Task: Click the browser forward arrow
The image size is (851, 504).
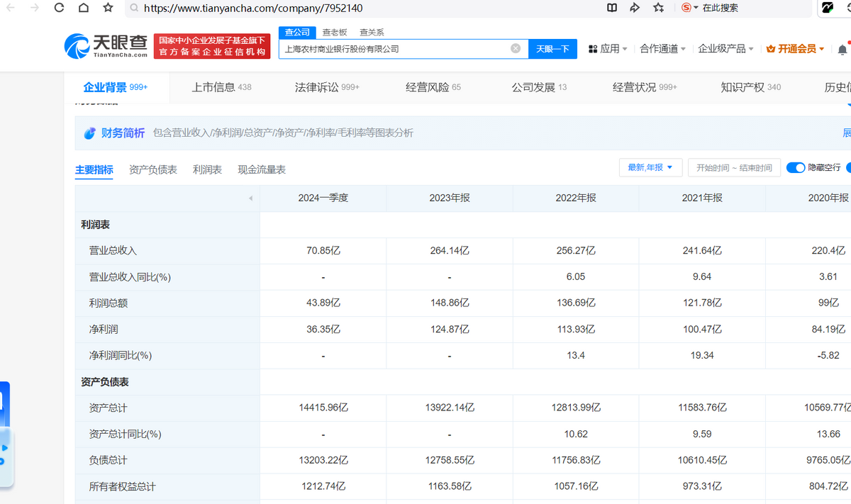Action: coord(35,8)
